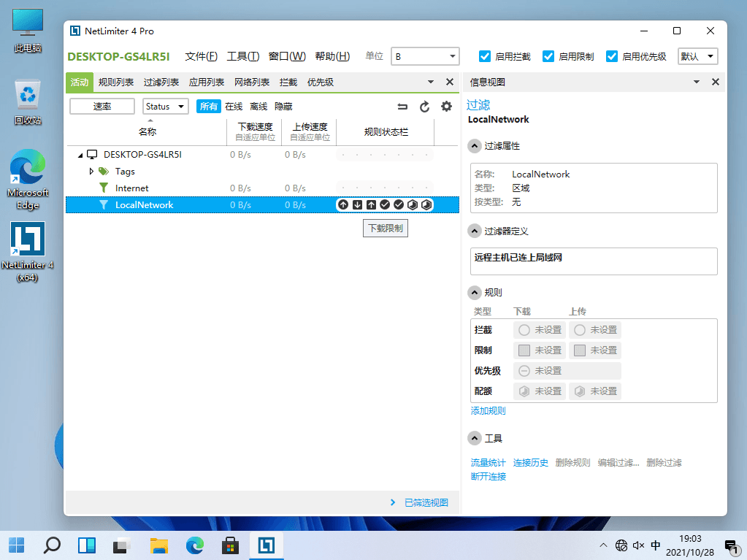
Task: Open Microsoft Edge desktop shortcut
Action: tap(28, 180)
